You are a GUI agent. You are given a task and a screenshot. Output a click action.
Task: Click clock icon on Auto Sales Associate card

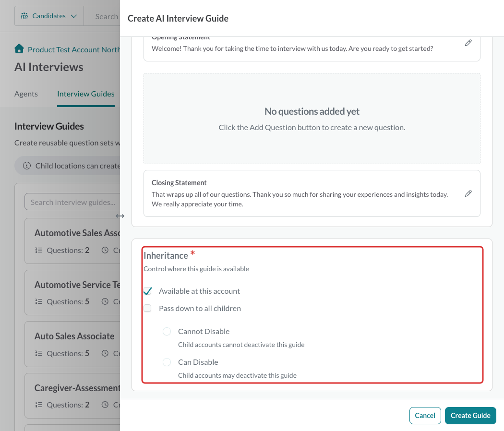105,353
